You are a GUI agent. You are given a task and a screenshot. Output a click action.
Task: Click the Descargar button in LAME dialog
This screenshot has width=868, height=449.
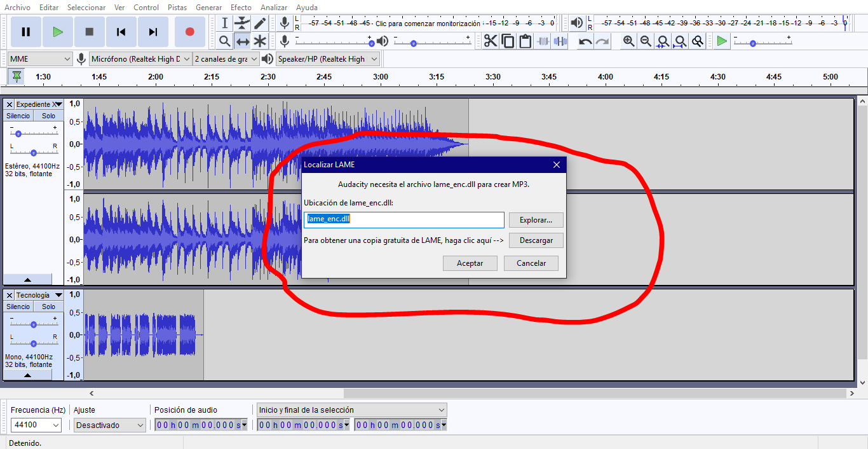pos(536,241)
